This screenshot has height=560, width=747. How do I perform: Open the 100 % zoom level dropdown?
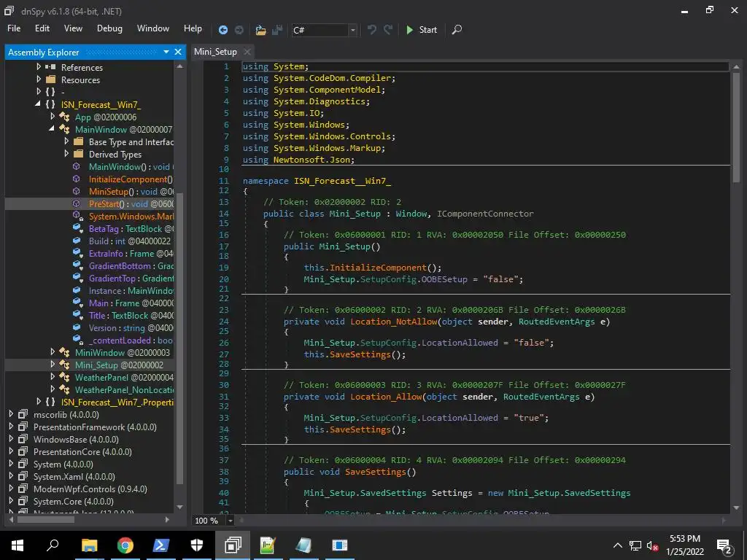pos(231,521)
